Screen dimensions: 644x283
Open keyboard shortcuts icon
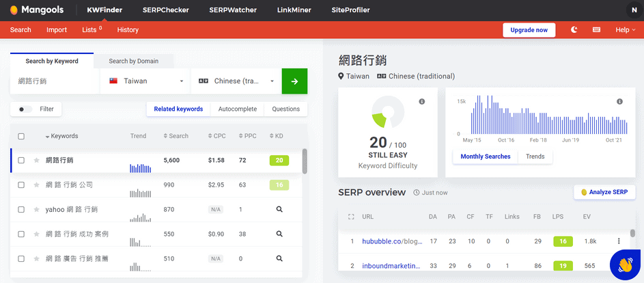(x=596, y=29)
